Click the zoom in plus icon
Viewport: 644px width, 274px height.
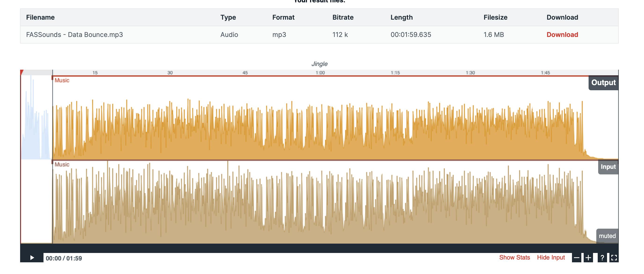(x=588, y=258)
